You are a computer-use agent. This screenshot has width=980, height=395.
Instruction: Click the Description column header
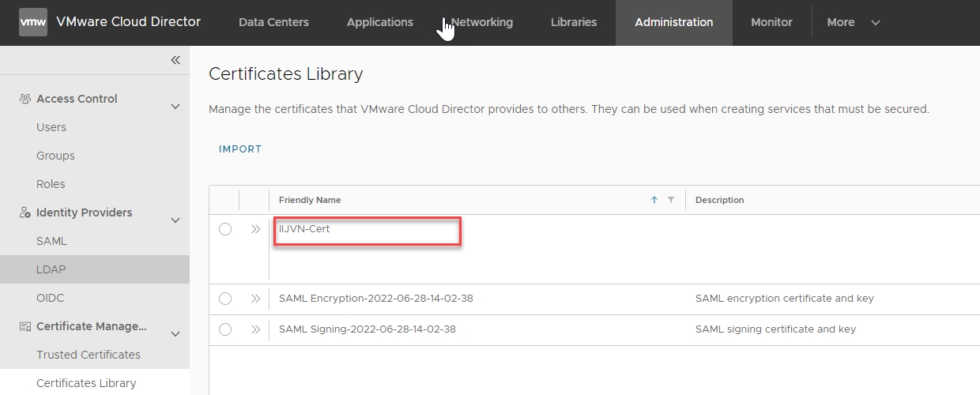click(719, 200)
